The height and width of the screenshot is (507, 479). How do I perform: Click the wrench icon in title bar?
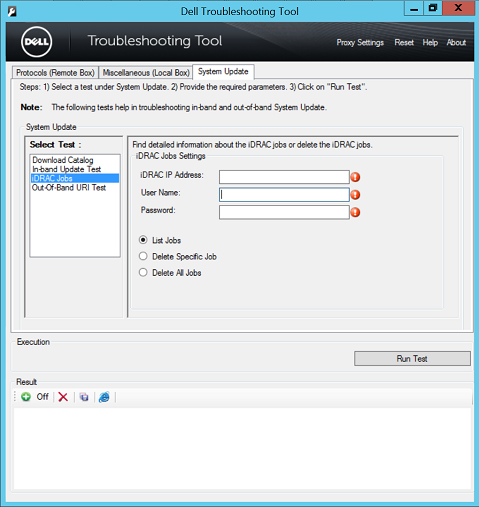pyautogui.click(x=12, y=12)
